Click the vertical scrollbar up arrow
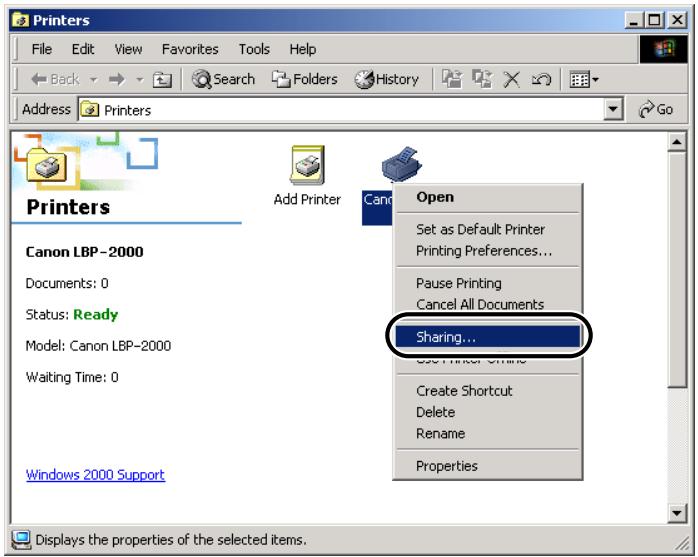This screenshot has width=698, height=557. (x=677, y=142)
